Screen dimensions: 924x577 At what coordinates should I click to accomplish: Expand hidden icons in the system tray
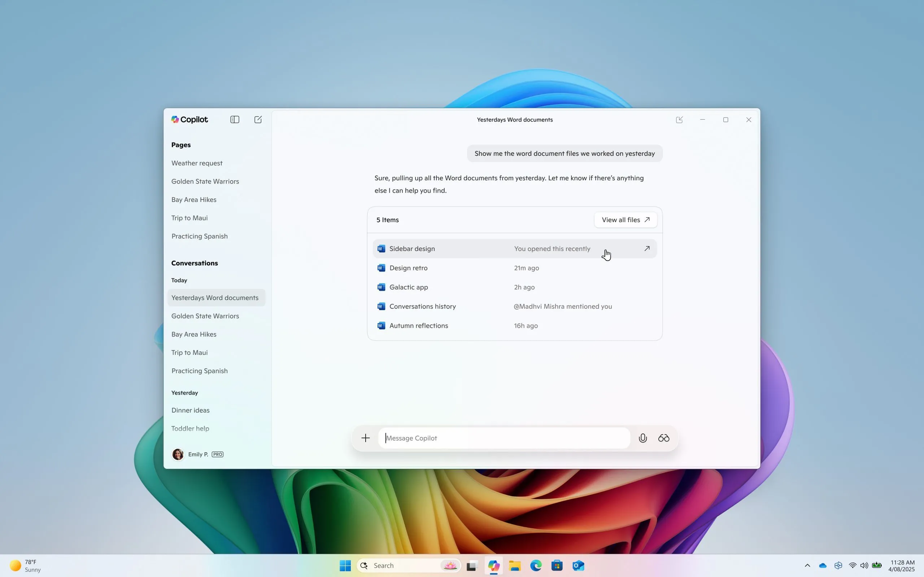point(807,565)
